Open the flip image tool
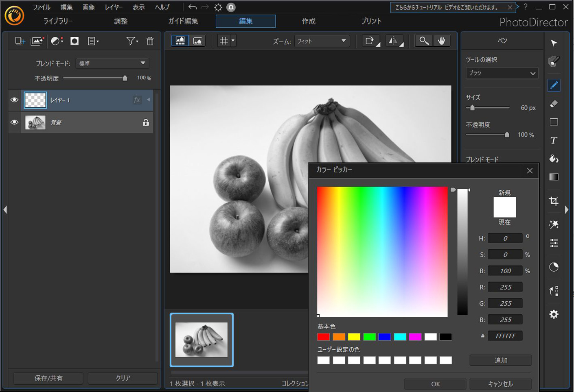Image resolution: width=574 pixels, height=392 pixels. pos(394,41)
